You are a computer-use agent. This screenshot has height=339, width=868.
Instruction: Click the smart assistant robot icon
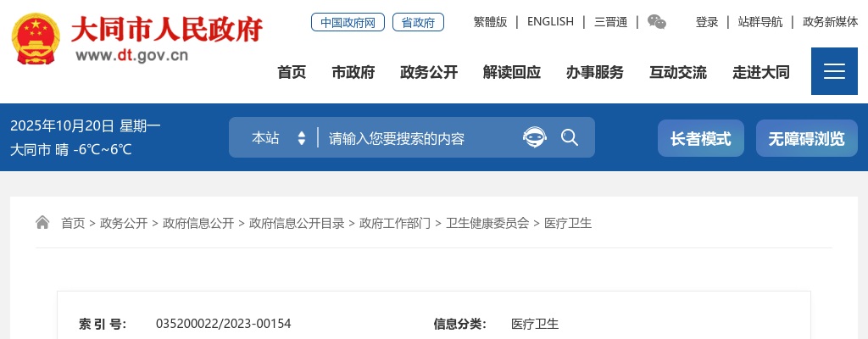click(x=534, y=137)
